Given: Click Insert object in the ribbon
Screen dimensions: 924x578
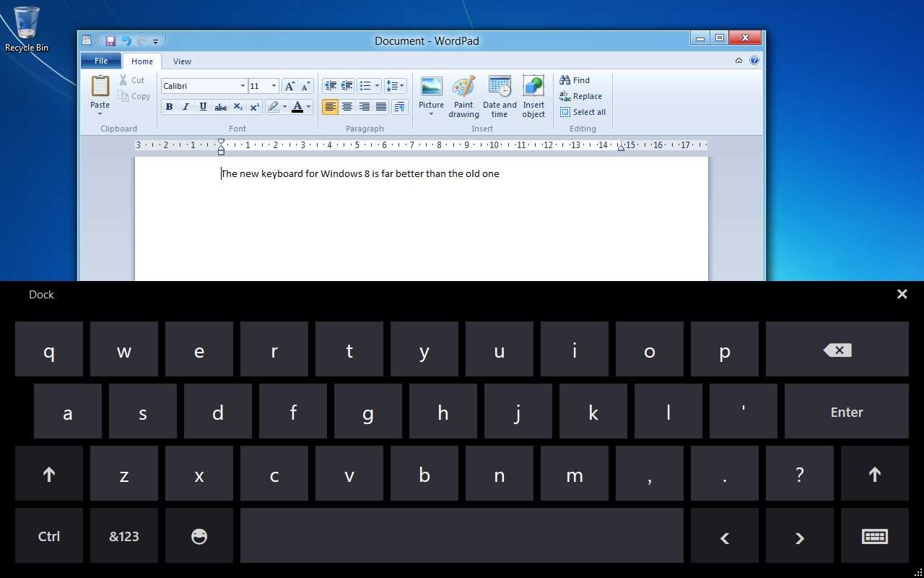Looking at the screenshot, I should pyautogui.click(x=533, y=96).
